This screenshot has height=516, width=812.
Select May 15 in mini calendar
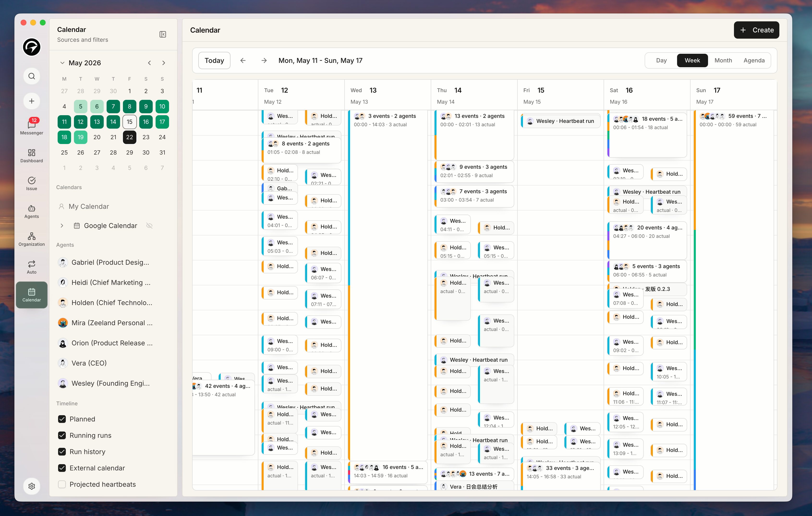tap(129, 122)
